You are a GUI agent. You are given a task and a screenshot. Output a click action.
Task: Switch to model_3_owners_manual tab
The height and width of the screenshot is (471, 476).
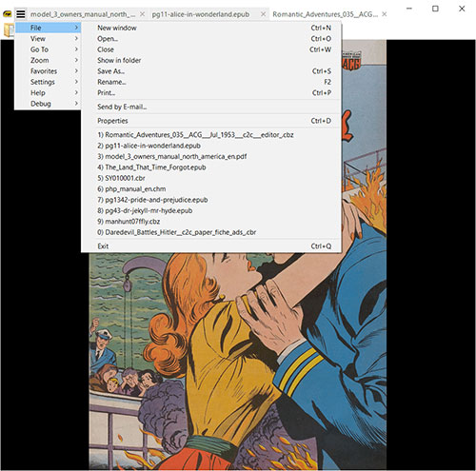[83, 14]
